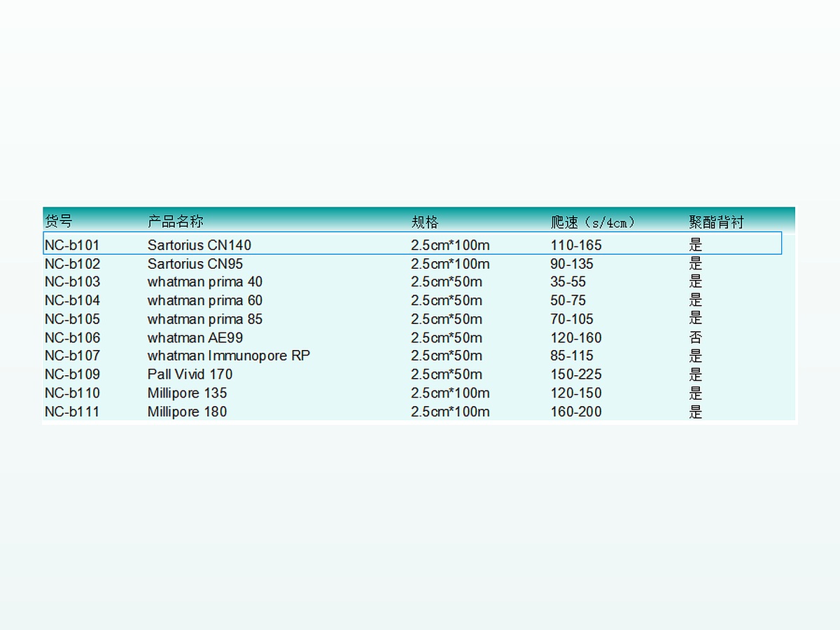Viewport: 840px width, 630px height.
Task: Click the 2.5cm*100m spec for Sartorius CN95
Action: [x=450, y=264]
